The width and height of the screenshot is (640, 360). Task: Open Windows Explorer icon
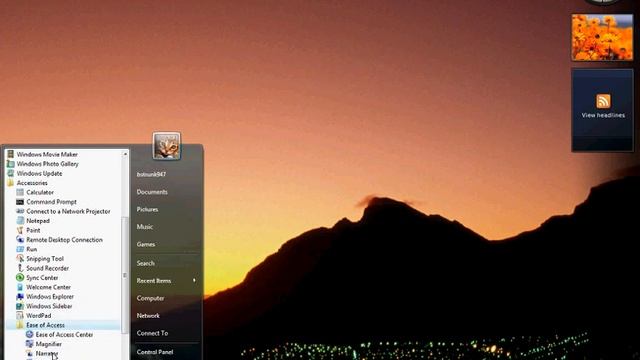(x=20, y=297)
